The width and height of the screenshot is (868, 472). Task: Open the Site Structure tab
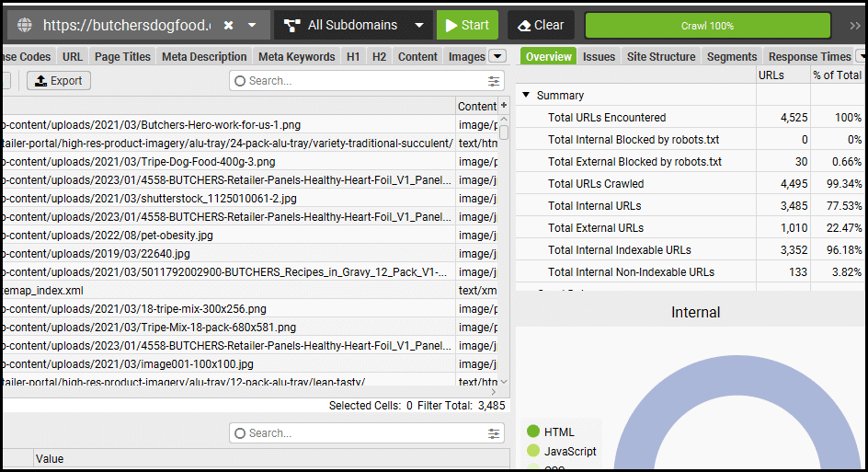pyautogui.click(x=661, y=56)
